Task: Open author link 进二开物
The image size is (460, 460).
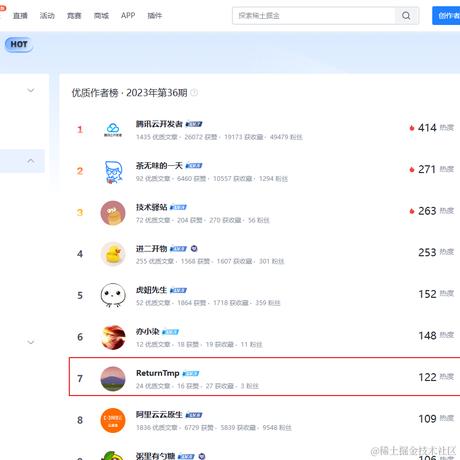Action: pos(151,249)
